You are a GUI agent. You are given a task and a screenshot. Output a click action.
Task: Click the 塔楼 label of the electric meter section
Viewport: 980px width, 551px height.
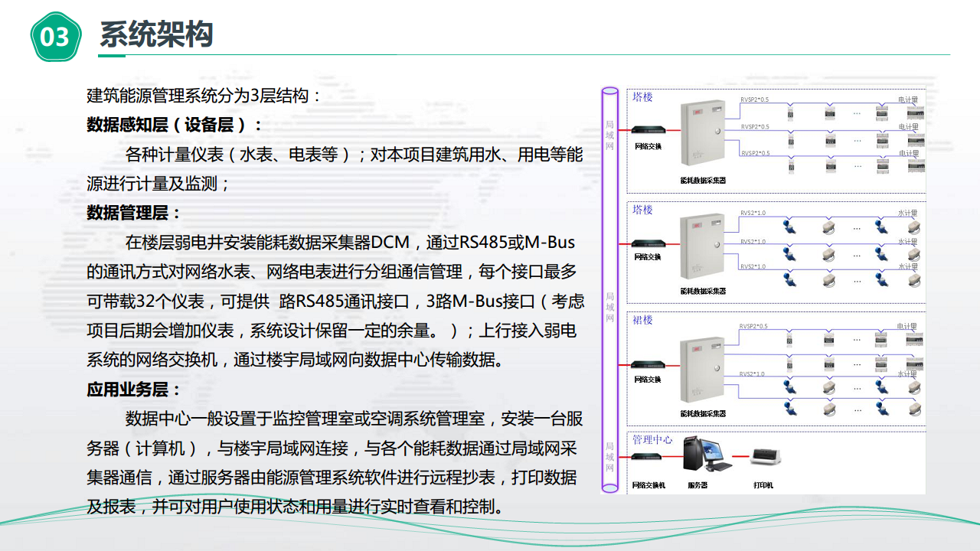point(642,97)
